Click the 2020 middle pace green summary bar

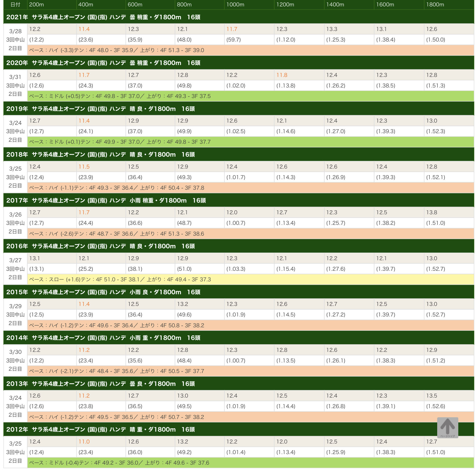pyautogui.click(x=120, y=96)
